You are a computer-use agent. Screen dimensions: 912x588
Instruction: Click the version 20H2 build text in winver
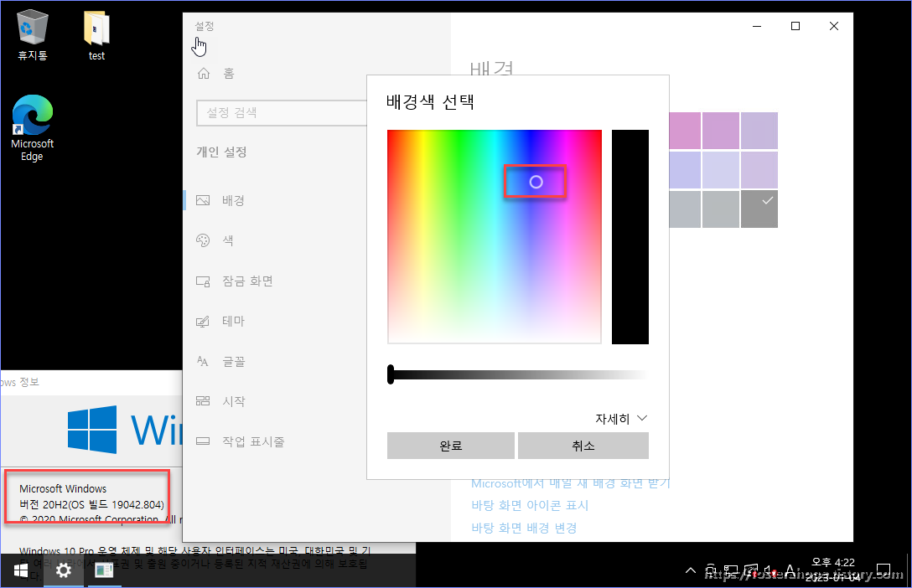92,504
